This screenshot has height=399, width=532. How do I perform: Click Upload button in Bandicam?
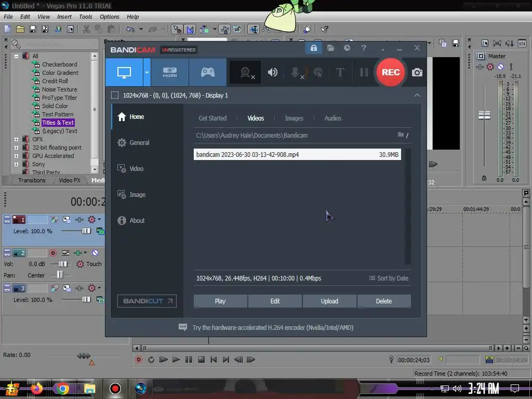point(329,301)
